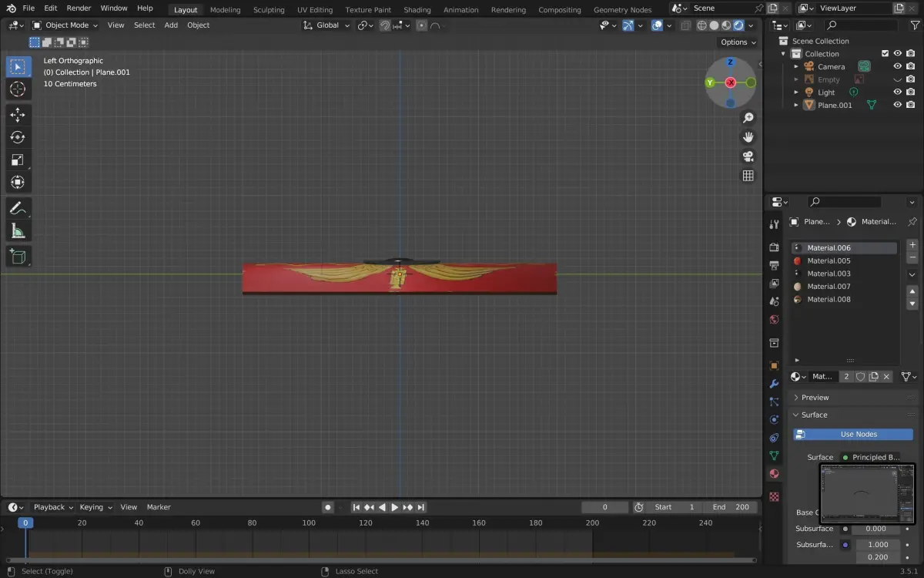Screen dimensions: 924x578
Task: Click the Use Nodes button
Action: pos(853,435)
